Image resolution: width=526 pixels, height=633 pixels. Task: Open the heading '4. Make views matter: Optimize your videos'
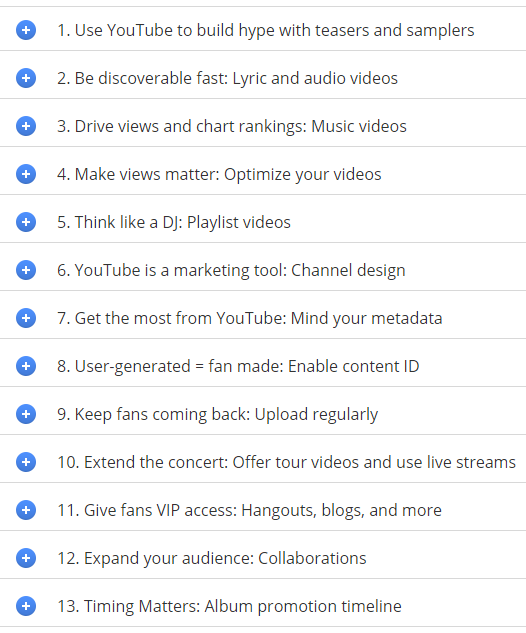pyautogui.click(x=219, y=174)
